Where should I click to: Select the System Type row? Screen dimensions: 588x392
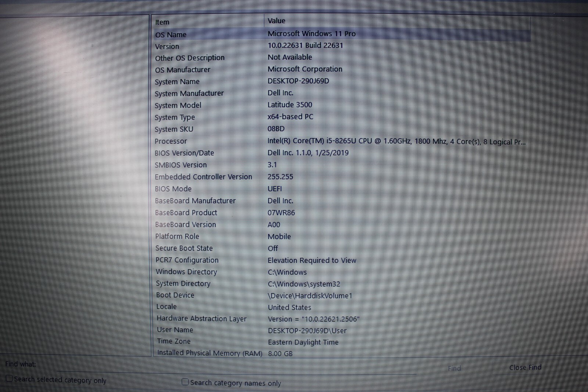[x=175, y=117]
